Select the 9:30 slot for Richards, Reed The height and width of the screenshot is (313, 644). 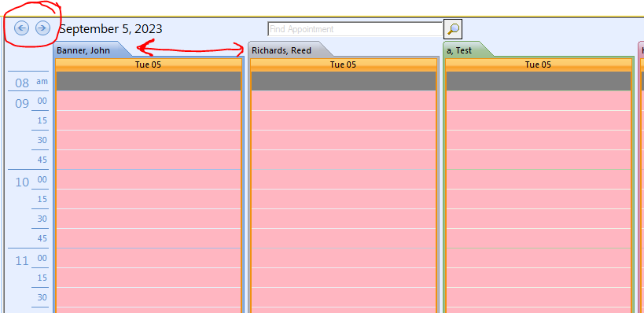tap(344, 140)
